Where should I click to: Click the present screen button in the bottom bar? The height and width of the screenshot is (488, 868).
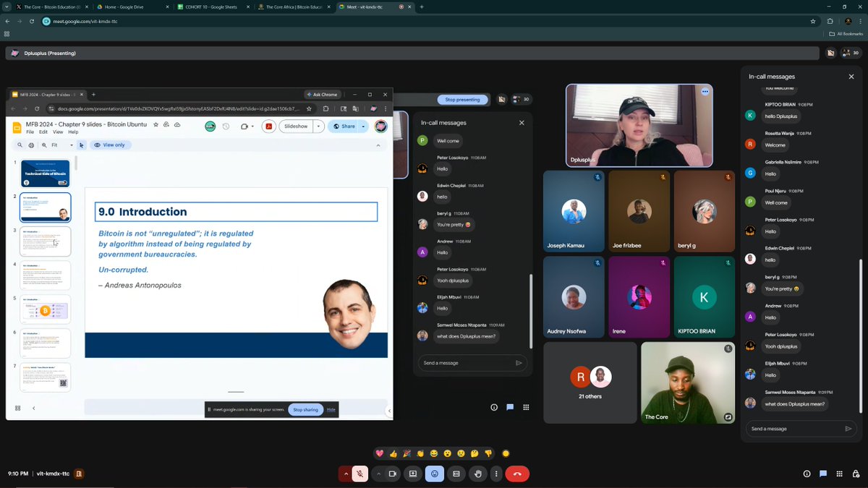click(413, 474)
